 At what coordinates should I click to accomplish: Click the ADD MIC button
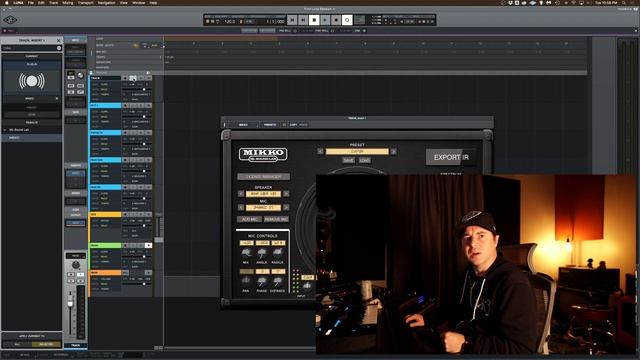point(249,219)
